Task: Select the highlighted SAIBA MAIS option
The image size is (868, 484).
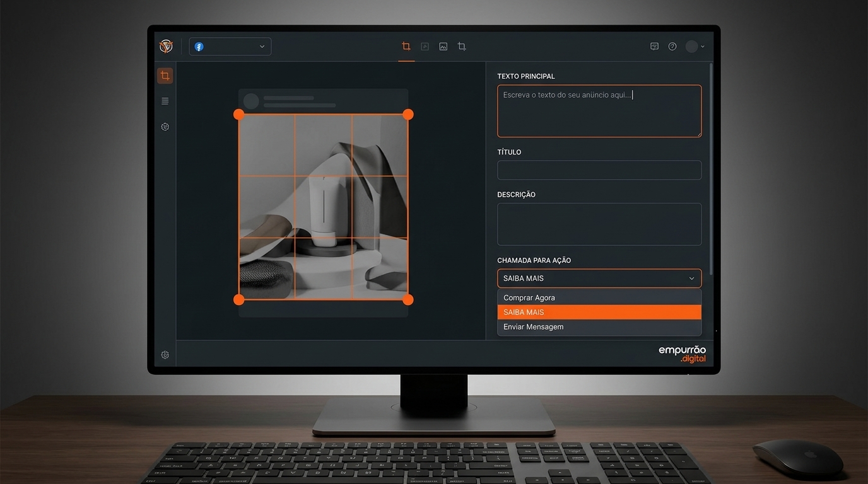Action: [599, 313]
